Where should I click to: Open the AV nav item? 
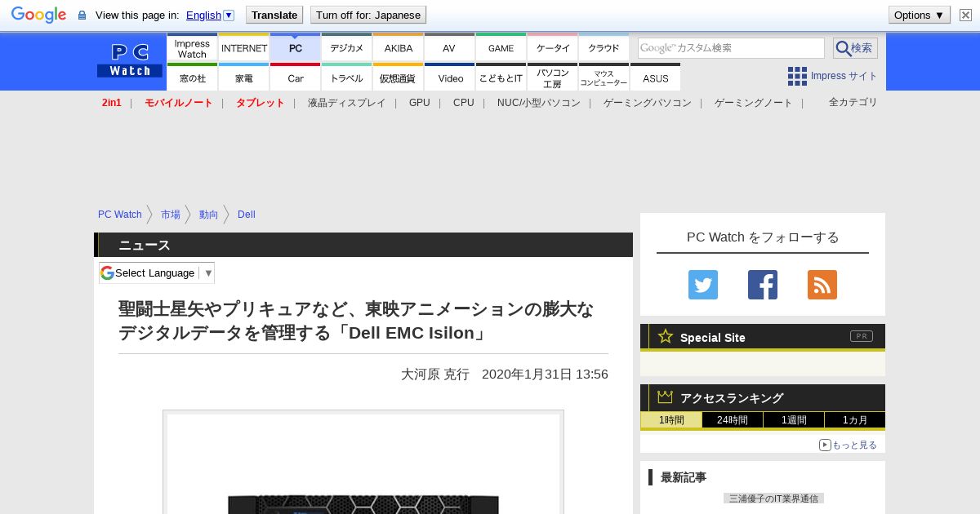450,47
